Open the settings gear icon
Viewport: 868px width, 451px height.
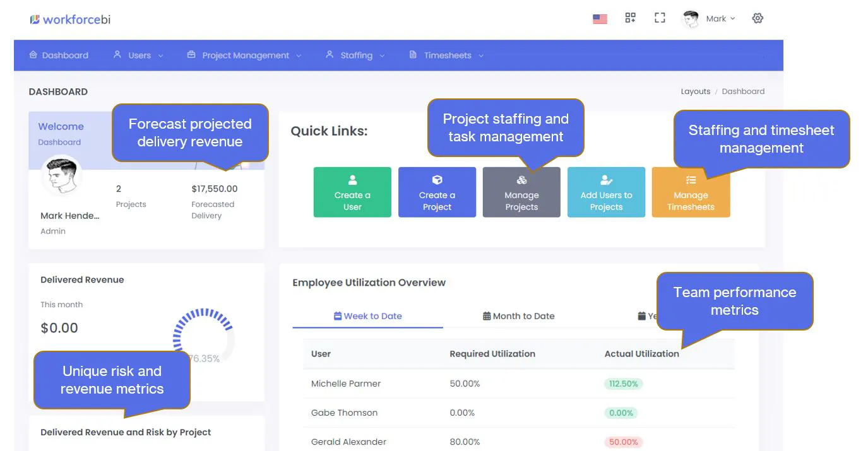758,18
